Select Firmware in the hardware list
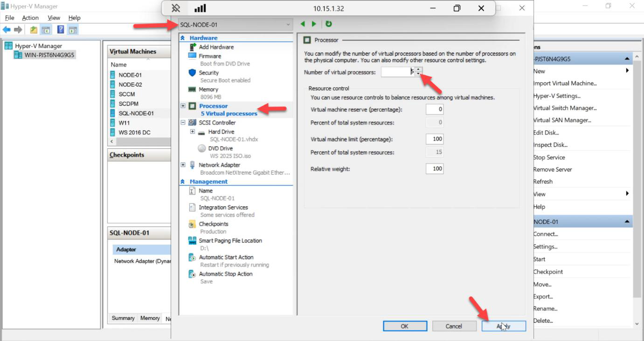This screenshot has width=644, height=341. (x=210, y=56)
